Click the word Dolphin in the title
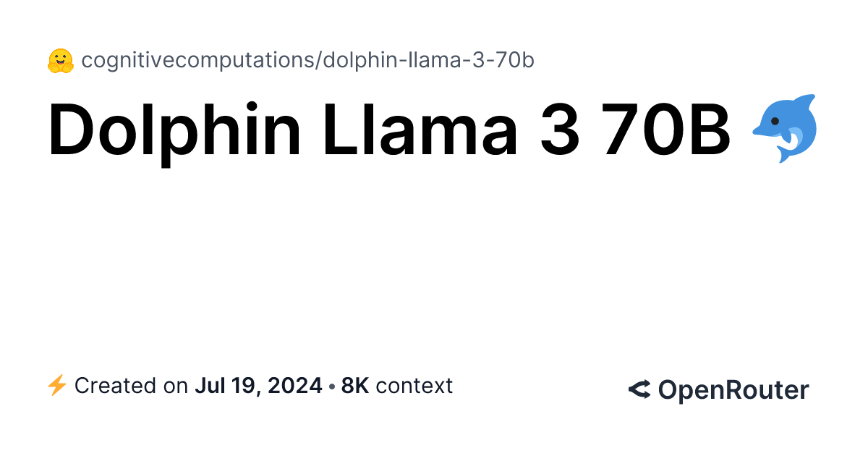This screenshot has width=868, height=456. pyautogui.click(x=175, y=130)
